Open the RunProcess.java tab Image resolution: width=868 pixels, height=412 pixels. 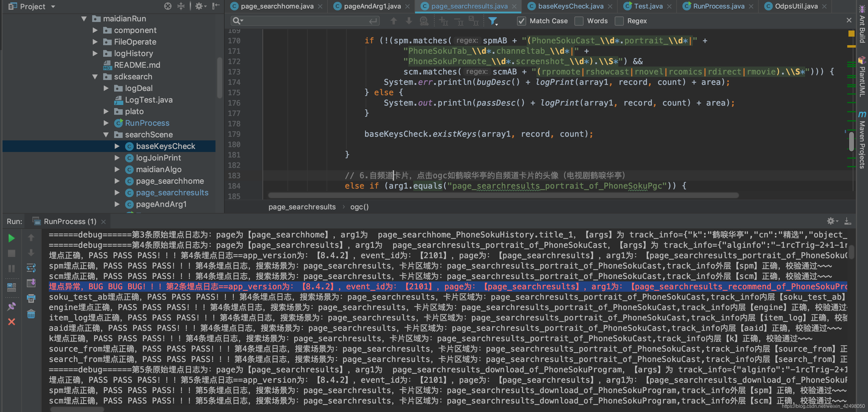click(x=718, y=6)
